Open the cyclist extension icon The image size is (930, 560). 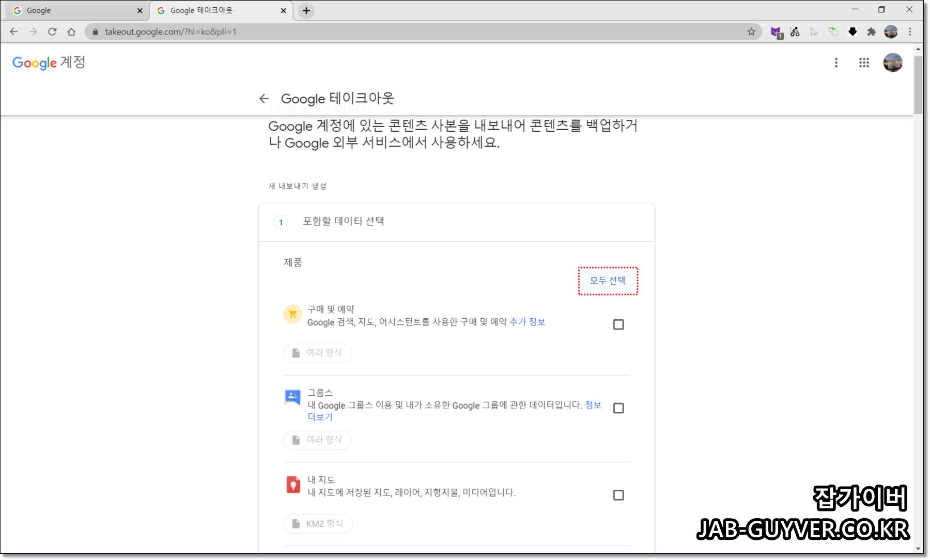[x=795, y=32]
